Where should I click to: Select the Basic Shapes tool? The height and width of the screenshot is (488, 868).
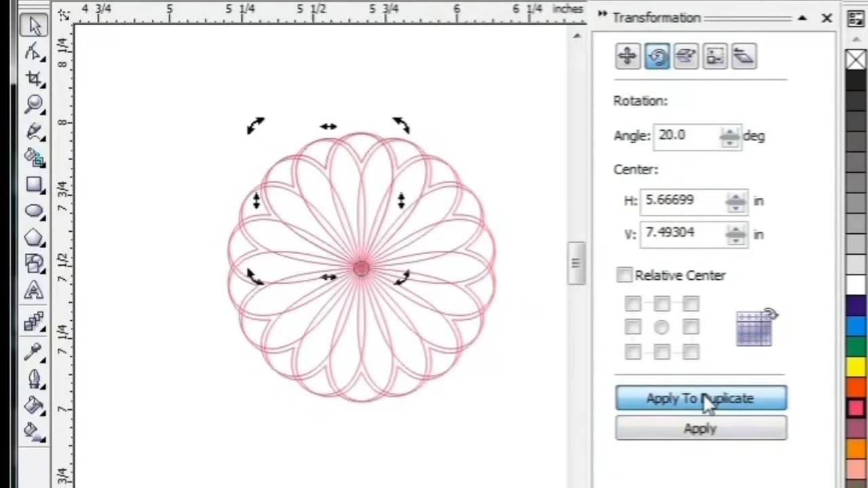click(34, 264)
